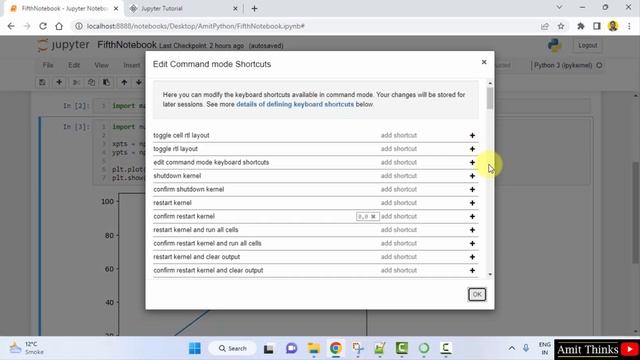Reload the page with the refresh icon
Image resolution: width=640 pixels, height=360 pixels.
43,26
